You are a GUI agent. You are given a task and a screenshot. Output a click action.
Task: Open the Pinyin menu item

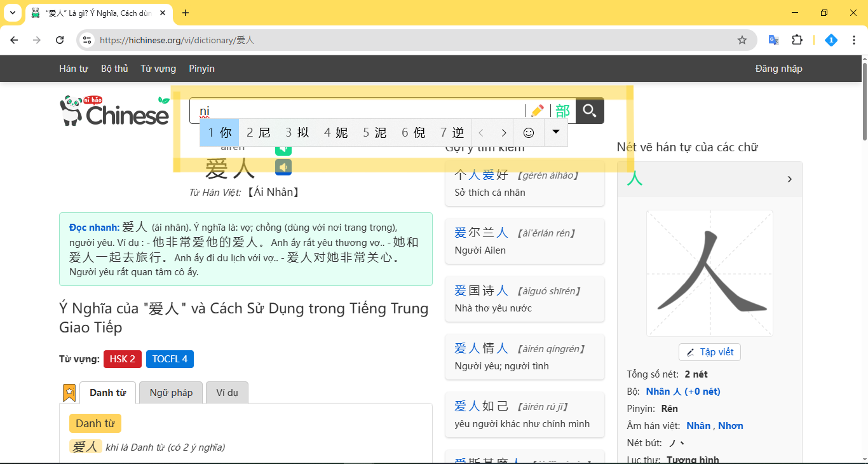(201, 69)
